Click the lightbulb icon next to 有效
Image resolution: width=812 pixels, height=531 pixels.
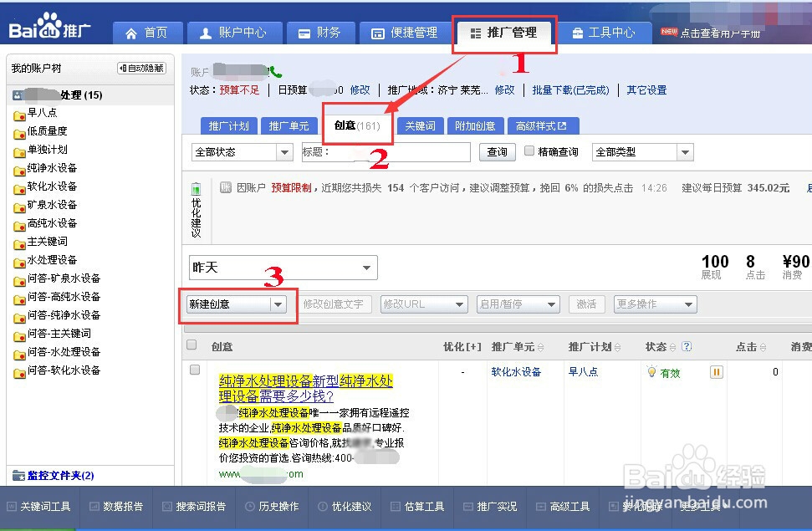[x=651, y=371]
